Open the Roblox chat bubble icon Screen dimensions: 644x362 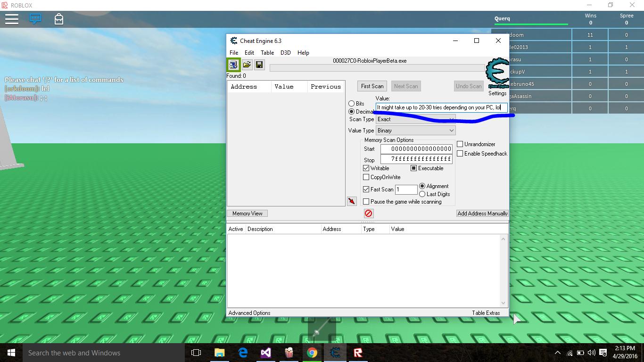35,19
